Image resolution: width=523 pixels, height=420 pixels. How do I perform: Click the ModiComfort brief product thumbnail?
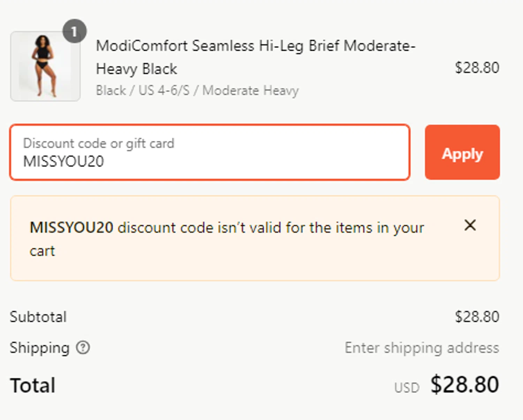click(x=45, y=67)
